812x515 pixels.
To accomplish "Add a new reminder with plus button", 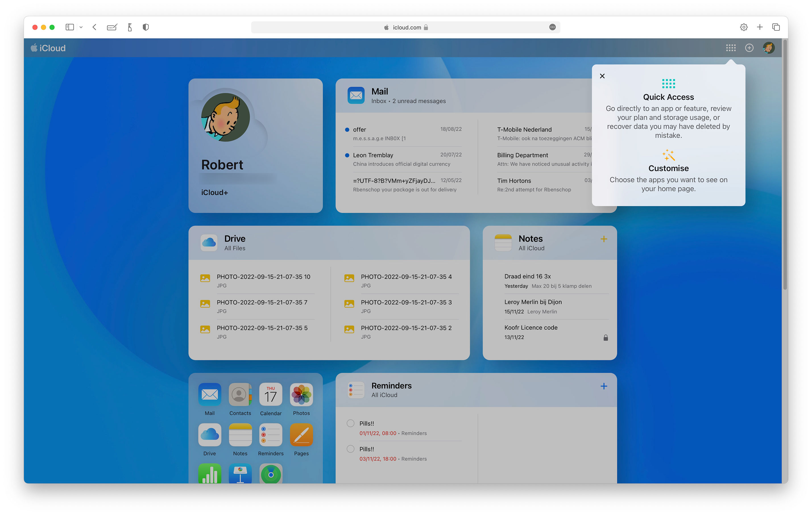I will click(604, 386).
